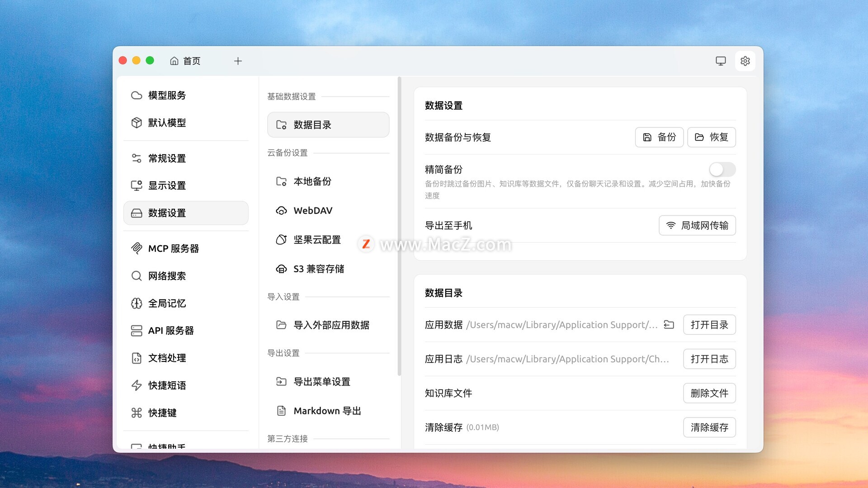Toggle the 精简备份 switch
868x488 pixels.
tap(722, 169)
